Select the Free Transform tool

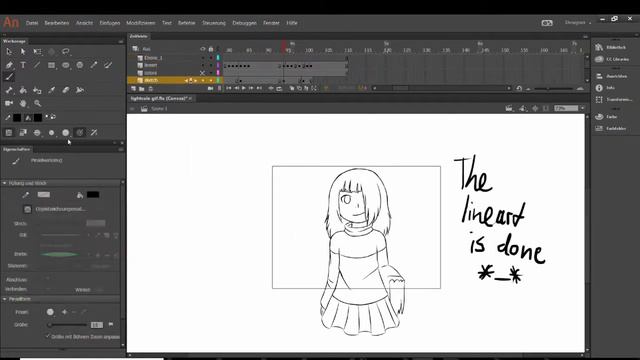[37, 52]
